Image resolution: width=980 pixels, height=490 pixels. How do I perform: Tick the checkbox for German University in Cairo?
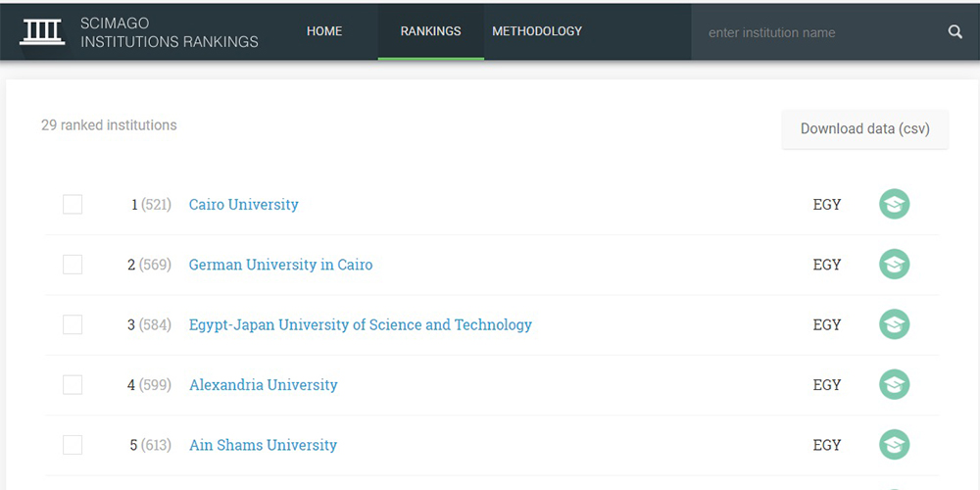73,265
